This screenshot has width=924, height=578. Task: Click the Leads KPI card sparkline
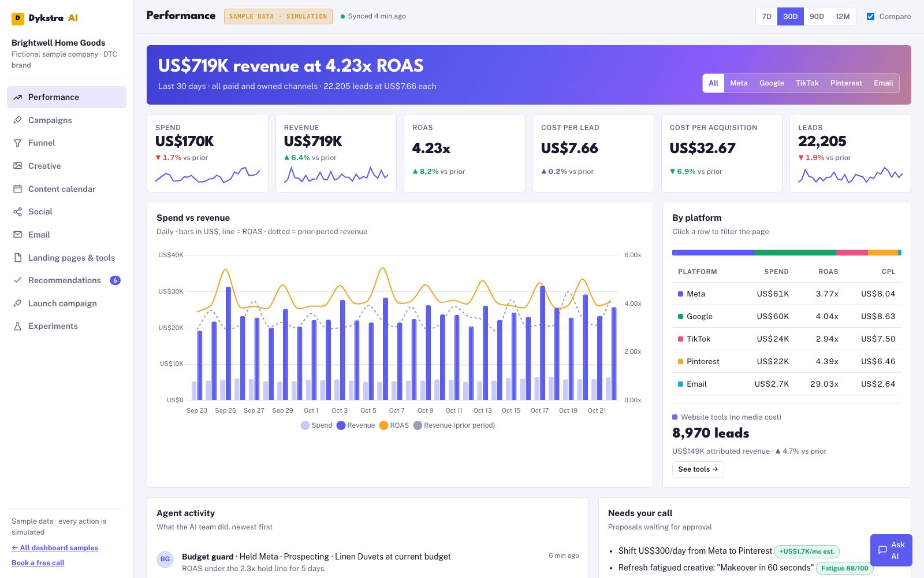pos(850,175)
